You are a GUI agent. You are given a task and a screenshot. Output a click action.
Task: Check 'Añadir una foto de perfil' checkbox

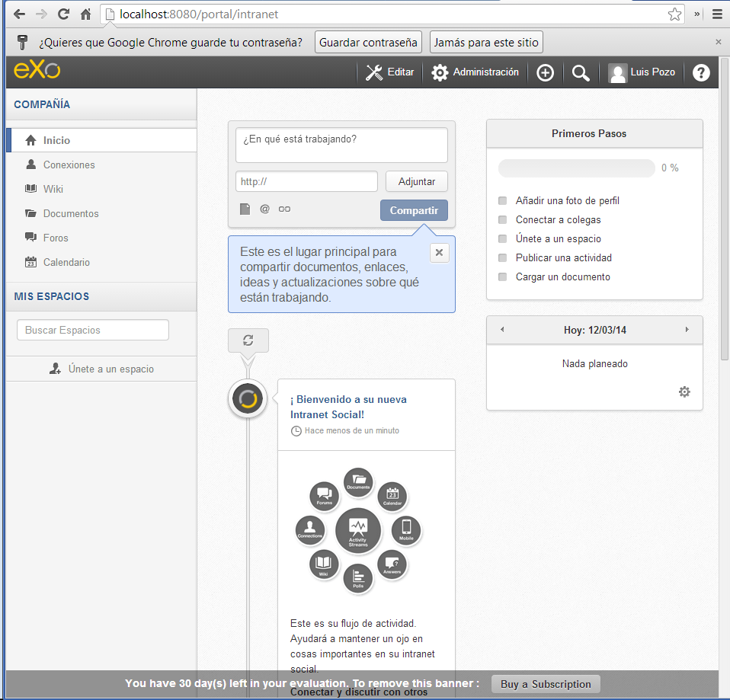(502, 201)
